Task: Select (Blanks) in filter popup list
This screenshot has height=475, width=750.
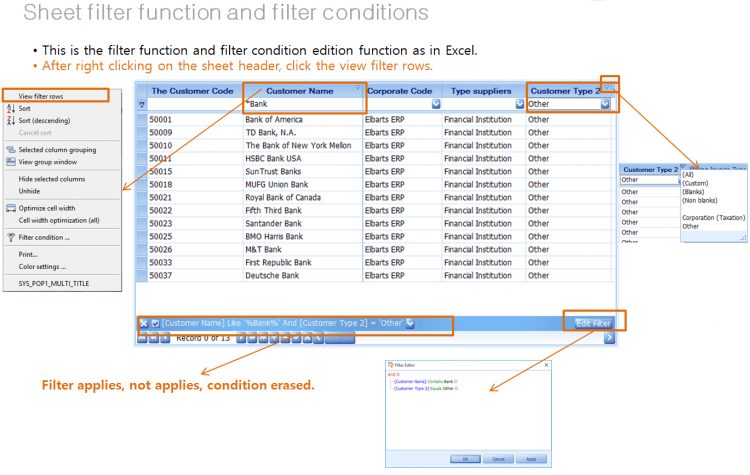Action: [x=693, y=192]
